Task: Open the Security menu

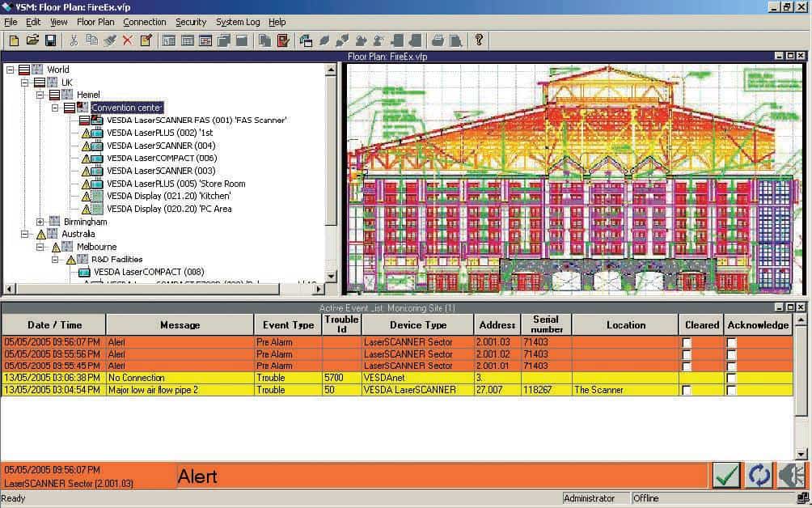Action: [191, 23]
